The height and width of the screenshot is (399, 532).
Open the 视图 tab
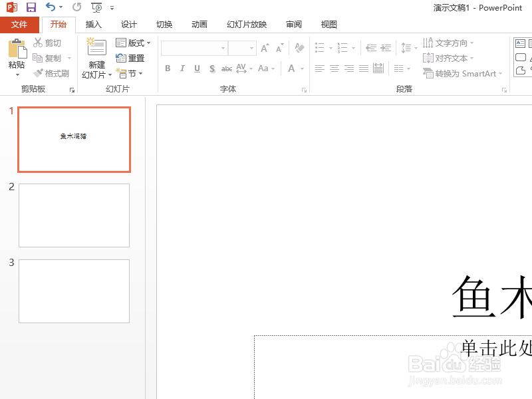pos(329,25)
